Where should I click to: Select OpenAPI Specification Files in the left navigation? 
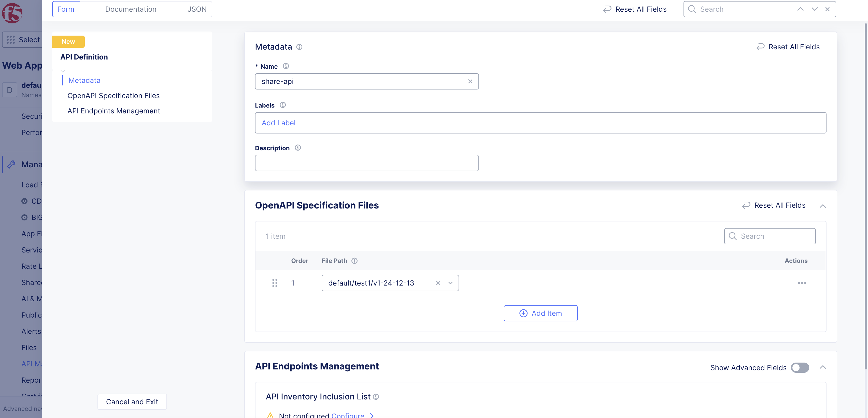coord(113,96)
